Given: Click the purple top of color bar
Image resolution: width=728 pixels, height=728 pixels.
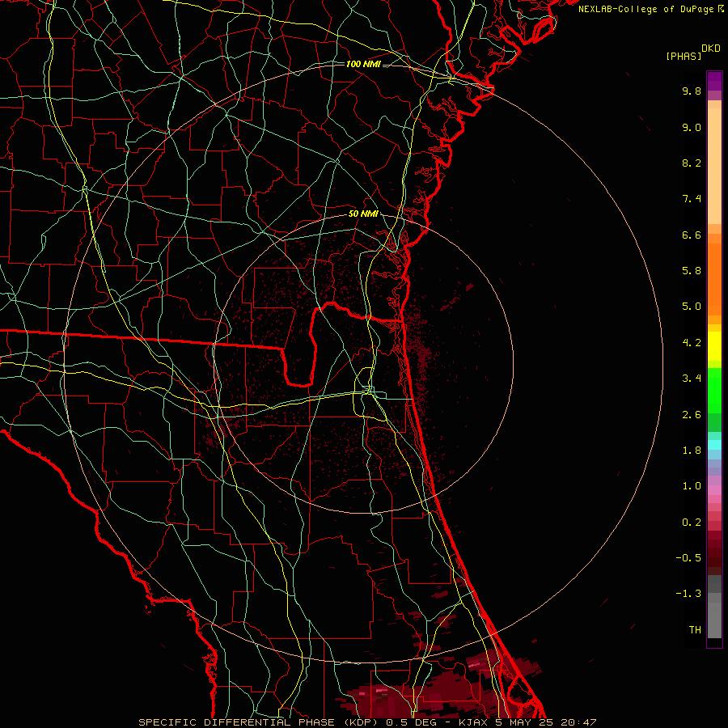Looking at the screenshot, I should (x=714, y=81).
